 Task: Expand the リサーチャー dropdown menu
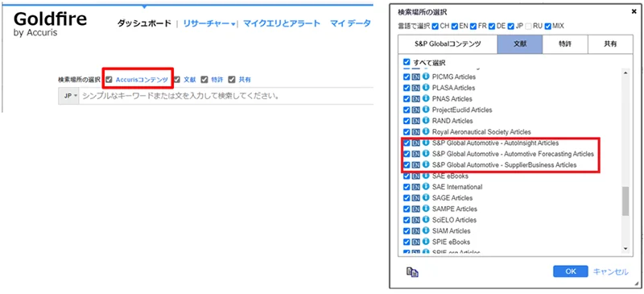(x=209, y=24)
